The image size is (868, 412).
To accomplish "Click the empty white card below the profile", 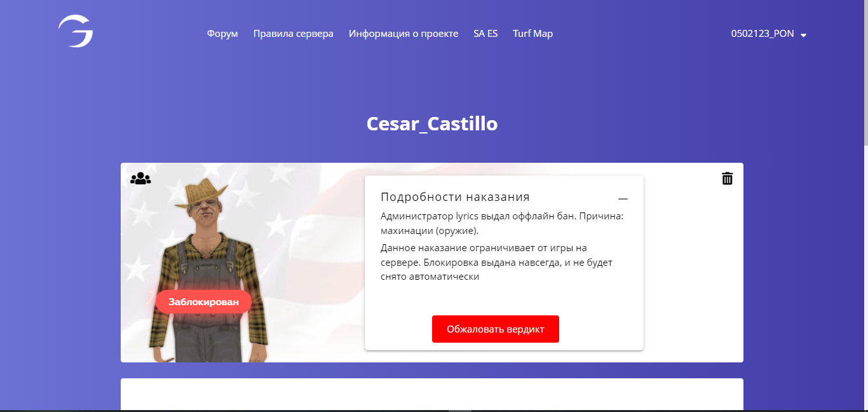I will (432, 394).
